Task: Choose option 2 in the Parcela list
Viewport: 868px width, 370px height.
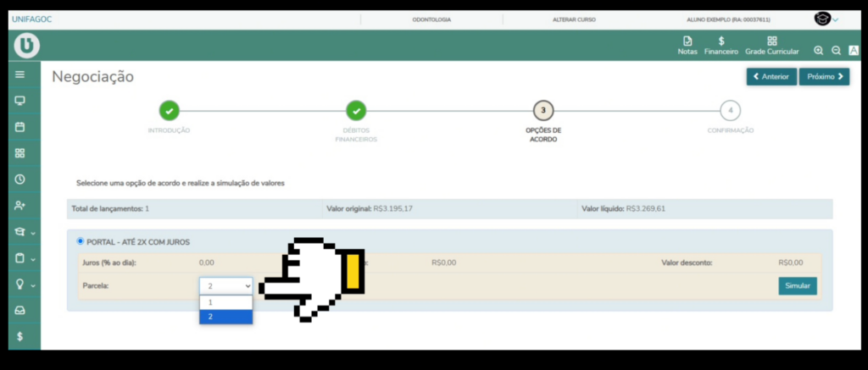Action: pyautogui.click(x=225, y=317)
